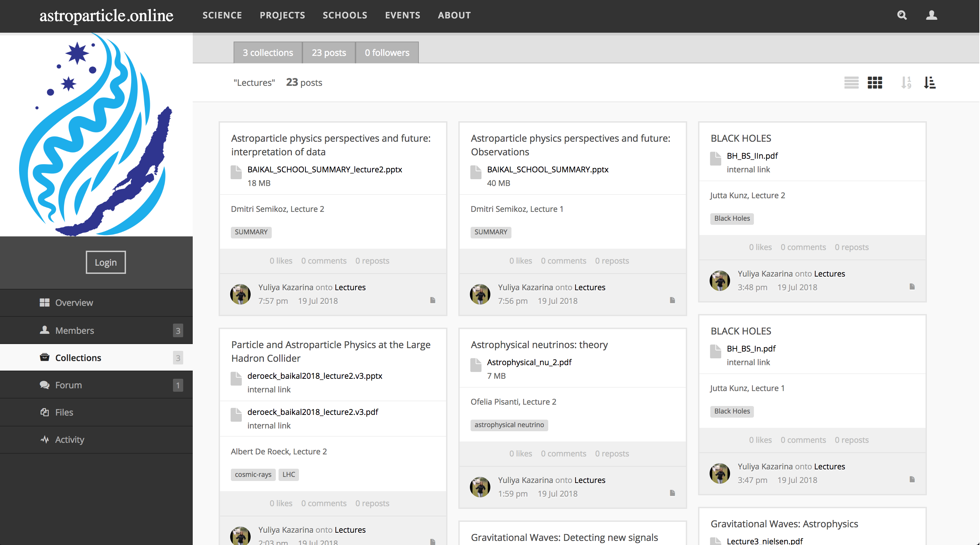Sort posts by numeric order

coord(906,82)
